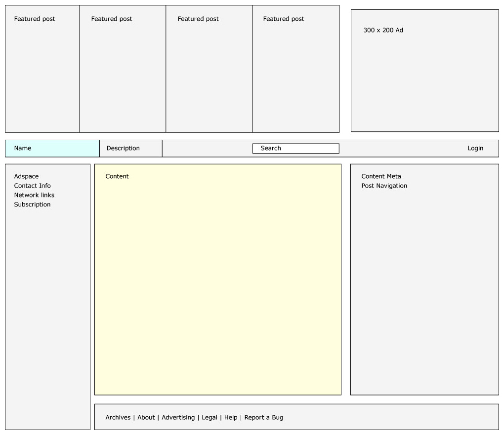Image resolution: width=504 pixels, height=435 pixels.
Task: Open the rightmost Featured post panel
Action: [x=295, y=69]
